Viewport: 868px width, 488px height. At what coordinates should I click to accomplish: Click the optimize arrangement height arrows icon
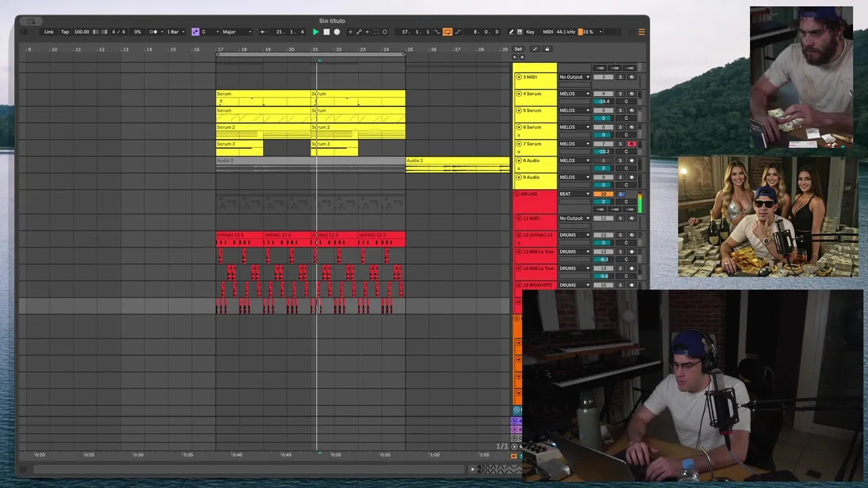click(x=534, y=49)
